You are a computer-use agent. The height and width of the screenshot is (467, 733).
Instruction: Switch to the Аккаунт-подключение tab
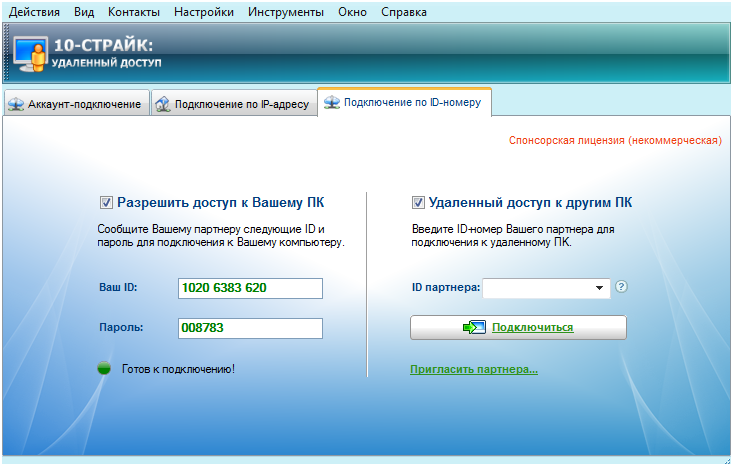pyautogui.click(x=77, y=103)
